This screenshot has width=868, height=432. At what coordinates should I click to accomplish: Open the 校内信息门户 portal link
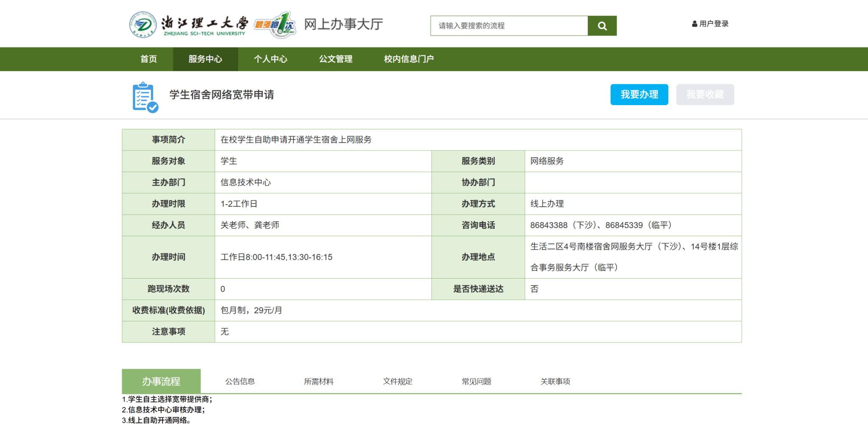click(409, 59)
